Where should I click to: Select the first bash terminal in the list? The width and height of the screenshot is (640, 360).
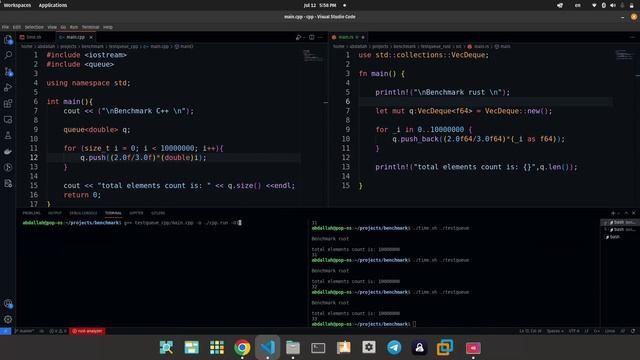click(620, 222)
